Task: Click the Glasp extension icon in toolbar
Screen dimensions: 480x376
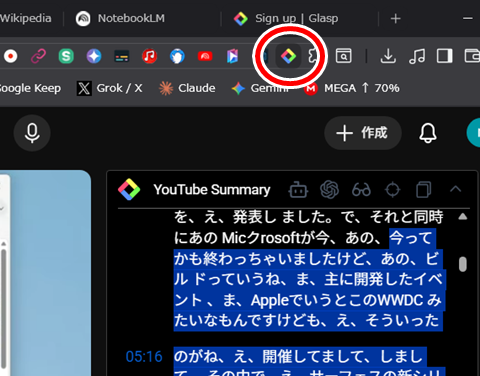Action: point(288,56)
